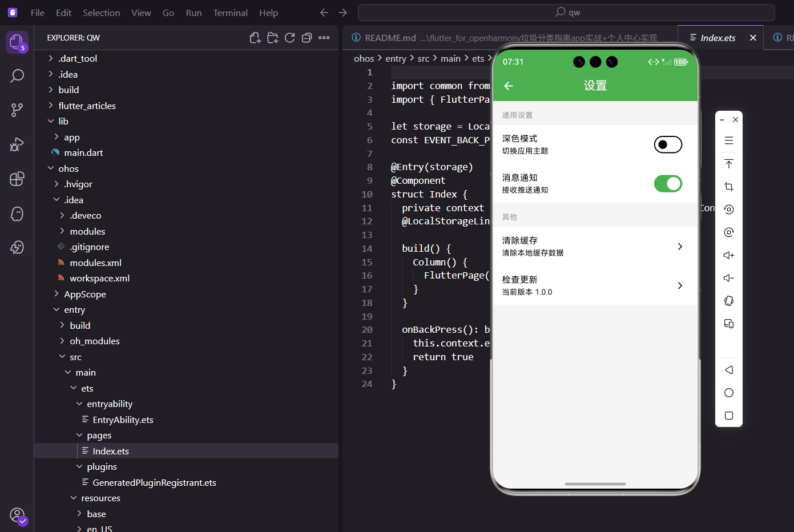Go back using the navigation left arrow
This screenshot has width=794, height=532.
pyautogui.click(x=324, y=13)
